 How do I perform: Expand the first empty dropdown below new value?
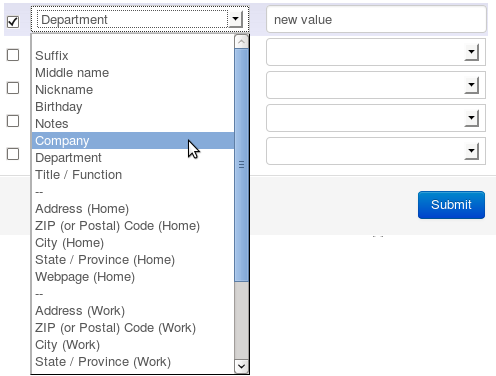471,52
